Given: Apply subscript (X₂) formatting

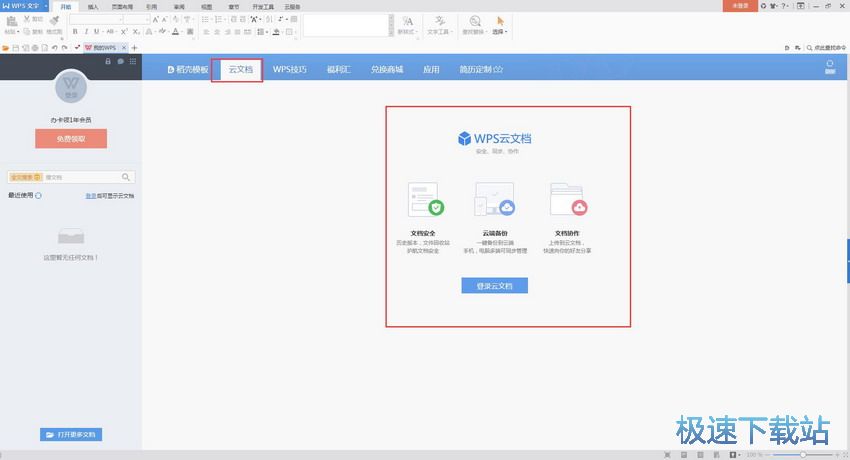Looking at the screenshot, I should [x=137, y=32].
